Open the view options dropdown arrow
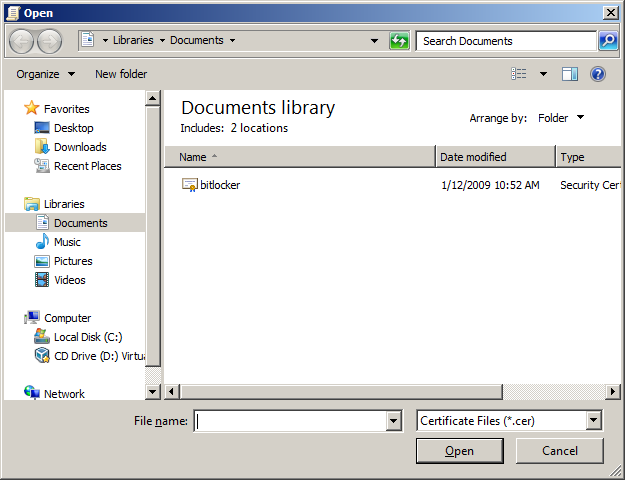 543,74
